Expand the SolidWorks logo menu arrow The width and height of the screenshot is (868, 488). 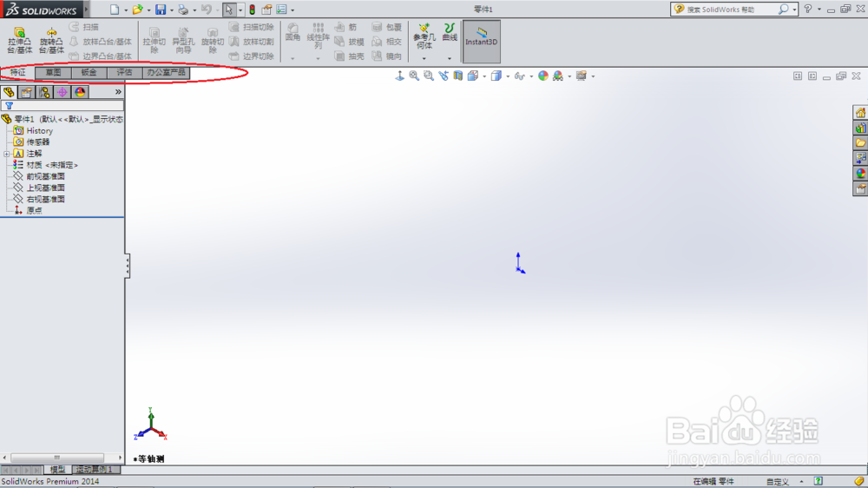click(86, 10)
